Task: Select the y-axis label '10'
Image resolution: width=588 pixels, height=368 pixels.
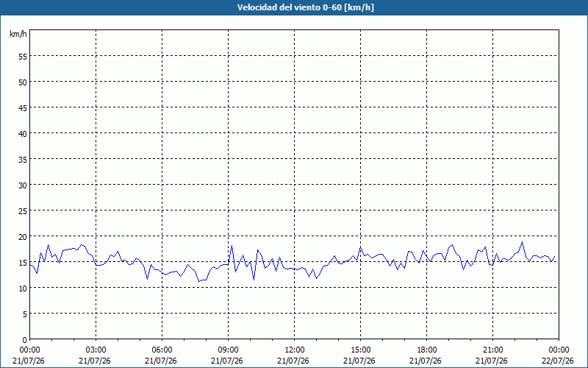Action: point(23,289)
